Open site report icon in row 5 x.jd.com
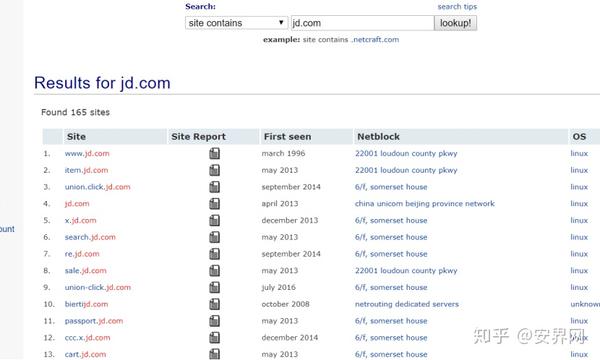This screenshot has height=360, width=600. point(215,220)
